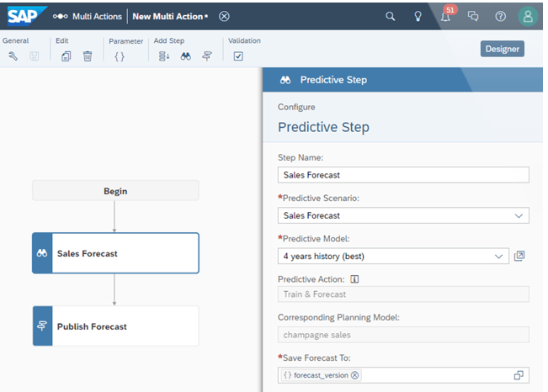Add a version management step from toolbar
Screen dimensions: 548x392
coord(207,56)
